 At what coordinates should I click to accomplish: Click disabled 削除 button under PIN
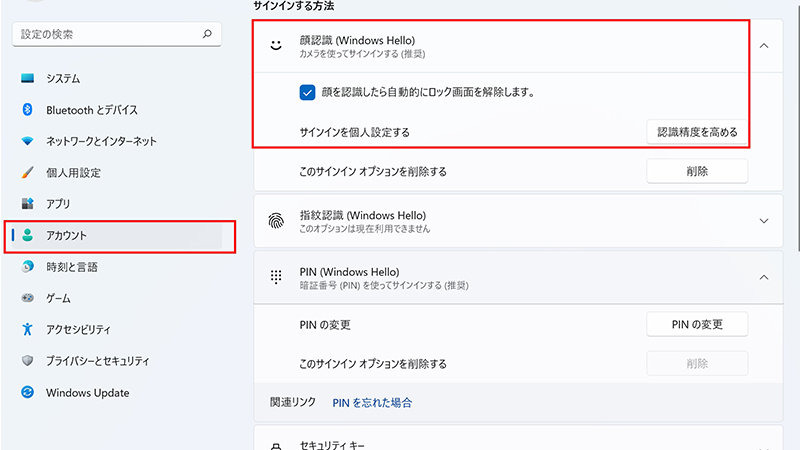697,363
